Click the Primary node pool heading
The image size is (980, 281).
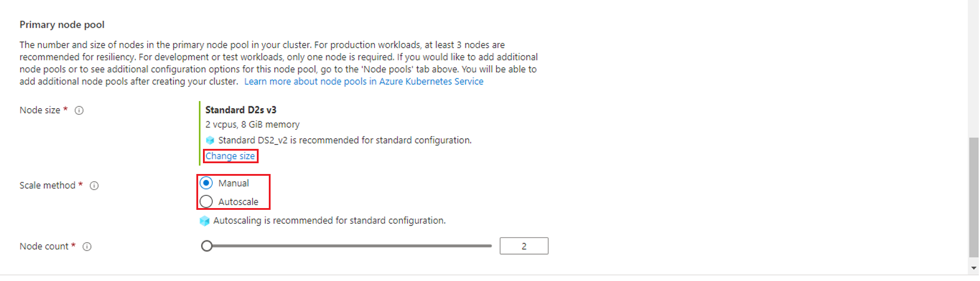62,25
